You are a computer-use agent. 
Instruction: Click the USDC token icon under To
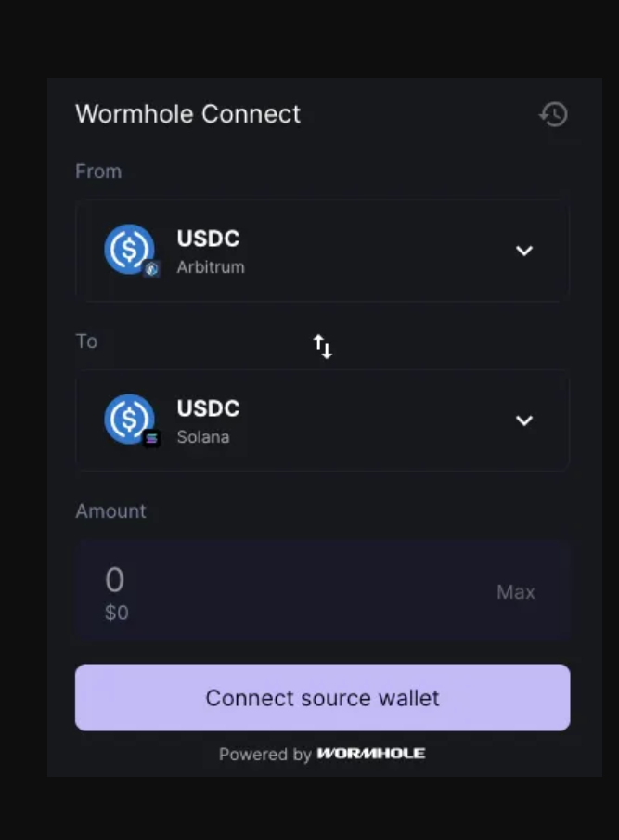click(129, 420)
